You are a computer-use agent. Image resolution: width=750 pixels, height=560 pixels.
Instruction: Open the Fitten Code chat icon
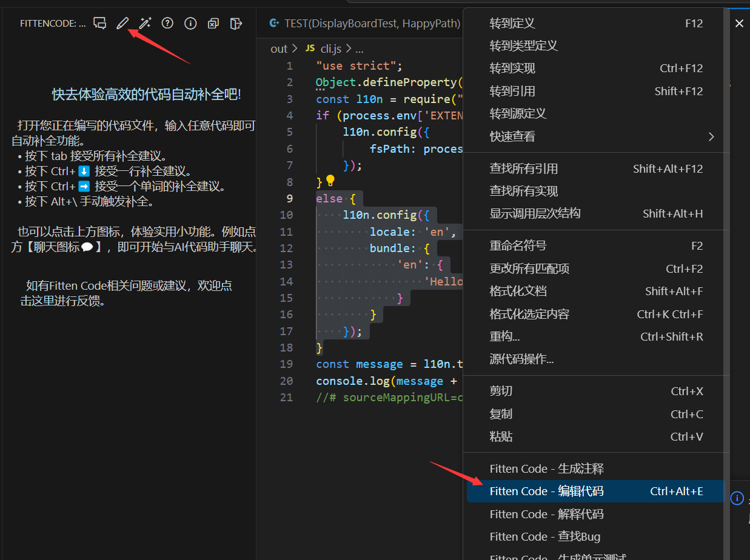(x=100, y=24)
